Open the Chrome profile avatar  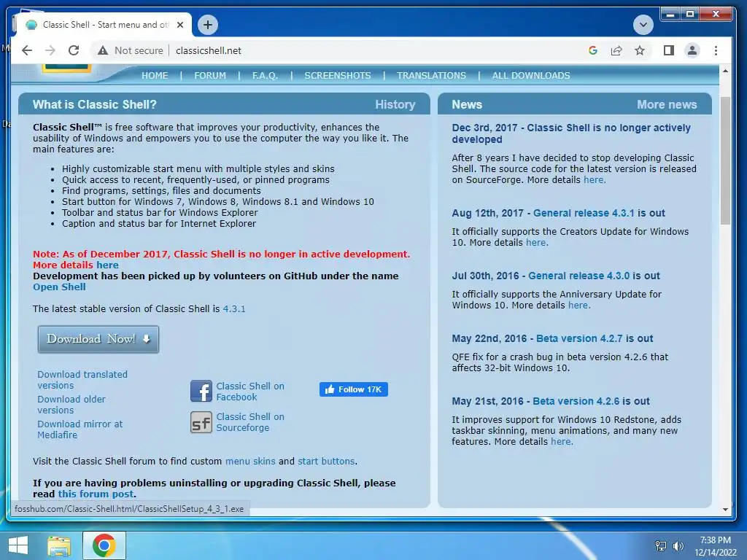click(x=692, y=50)
